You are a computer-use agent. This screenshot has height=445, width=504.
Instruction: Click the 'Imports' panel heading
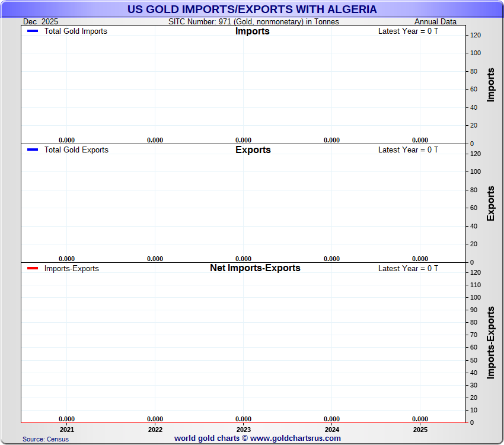pyautogui.click(x=253, y=31)
